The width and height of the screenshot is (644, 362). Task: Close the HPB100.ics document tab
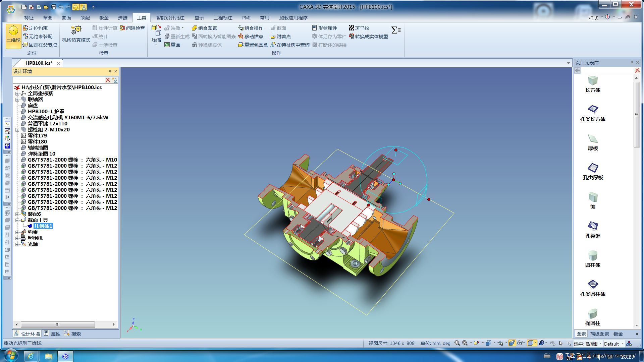(59, 63)
